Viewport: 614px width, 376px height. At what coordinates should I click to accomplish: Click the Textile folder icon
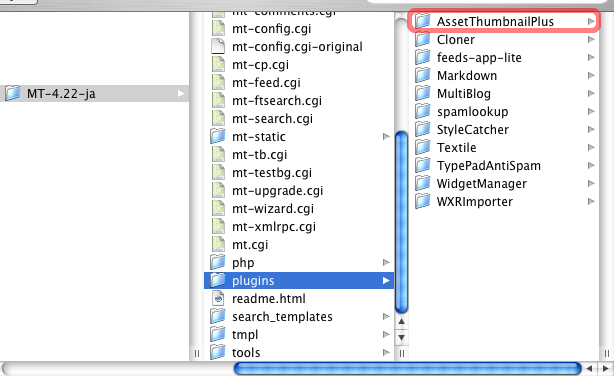click(x=423, y=147)
